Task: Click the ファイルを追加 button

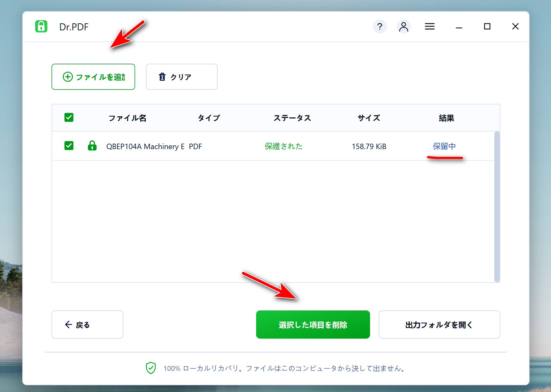Action: coord(93,77)
